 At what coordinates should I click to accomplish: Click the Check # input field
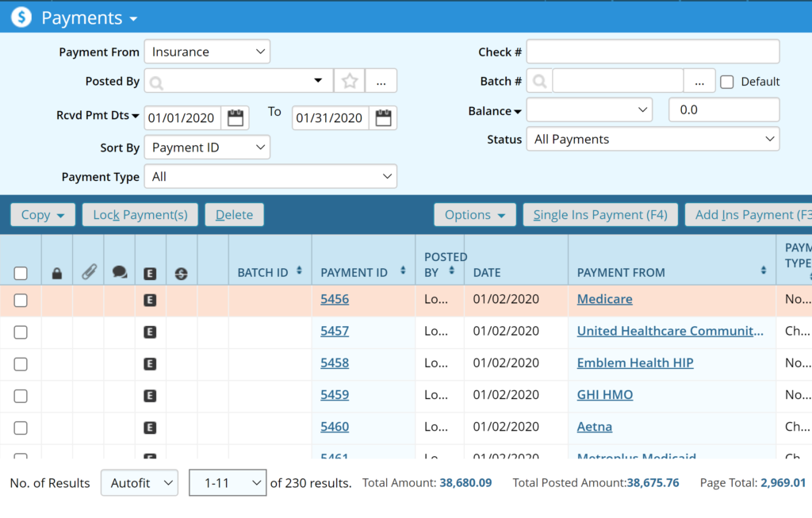coord(653,52)
